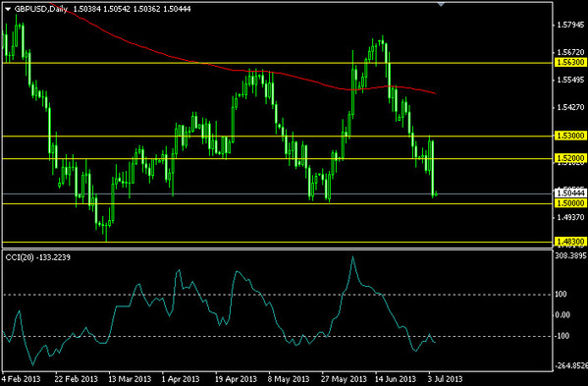Screen dimensions: 588x386
Task: Click the CCI(20) indicator label
Action: 37,257
